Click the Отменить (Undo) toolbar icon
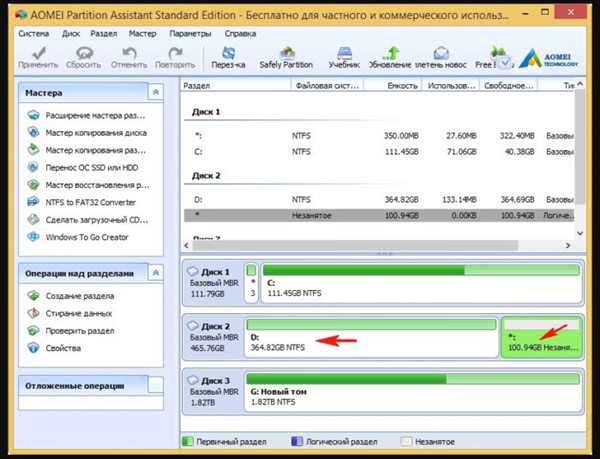The height and width of the screenshot is (459, 600). click(x=129, y=58)
